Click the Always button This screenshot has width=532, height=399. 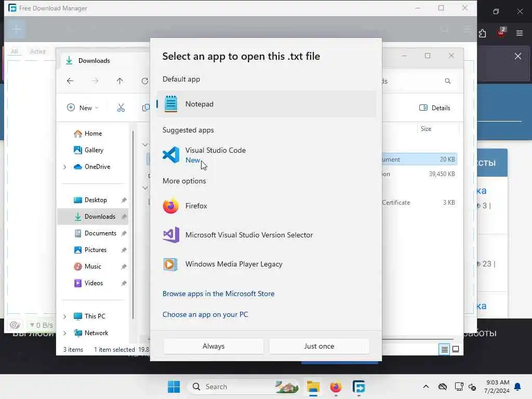214,346
